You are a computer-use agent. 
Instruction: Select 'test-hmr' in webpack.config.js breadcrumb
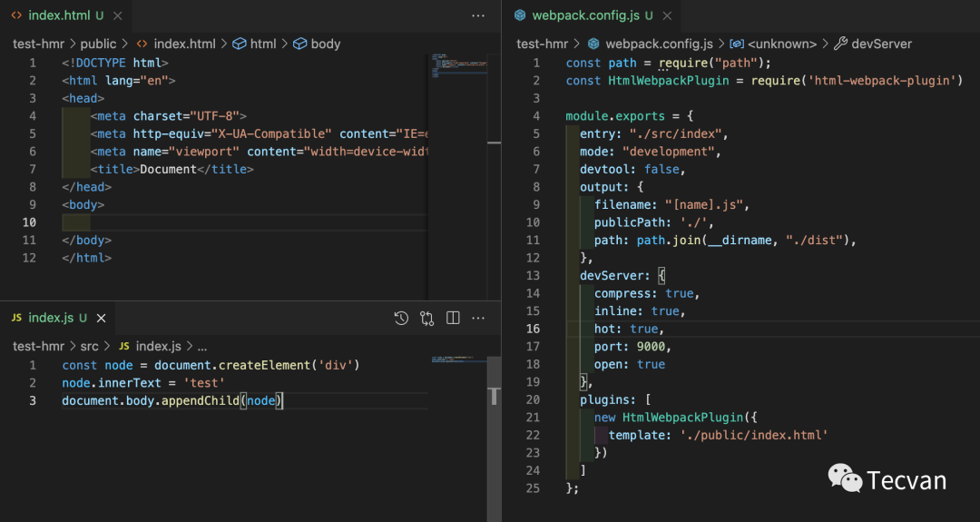tap(543, 44)
